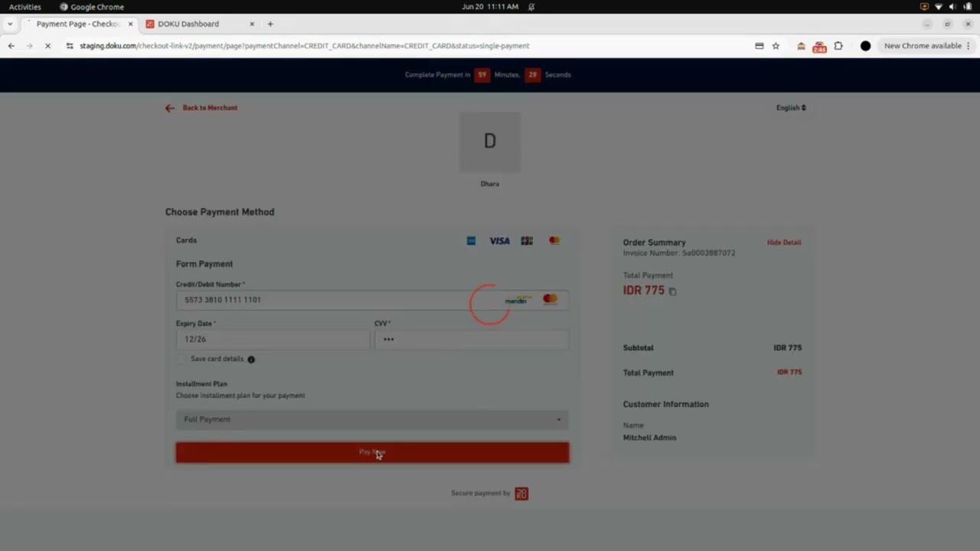Click the Mastercard logo in Cards header

click(554, 240)
